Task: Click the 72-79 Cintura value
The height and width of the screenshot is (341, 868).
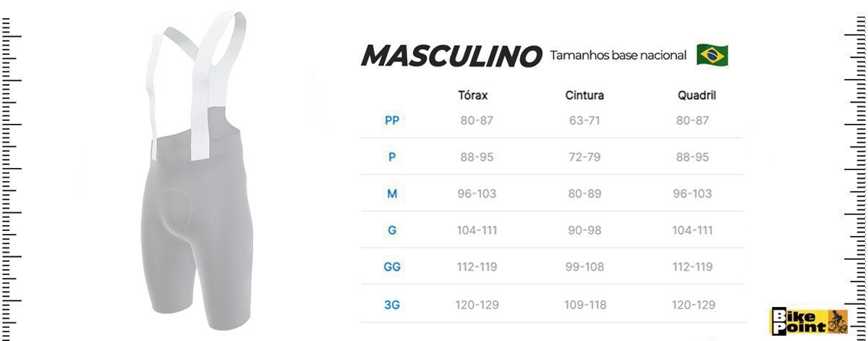Action: click(584, 157)
